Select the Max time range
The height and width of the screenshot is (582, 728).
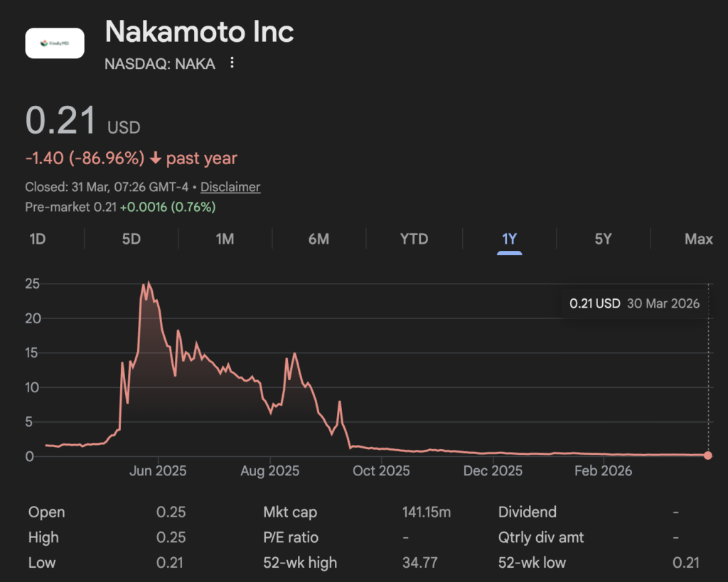click(698, 239)
